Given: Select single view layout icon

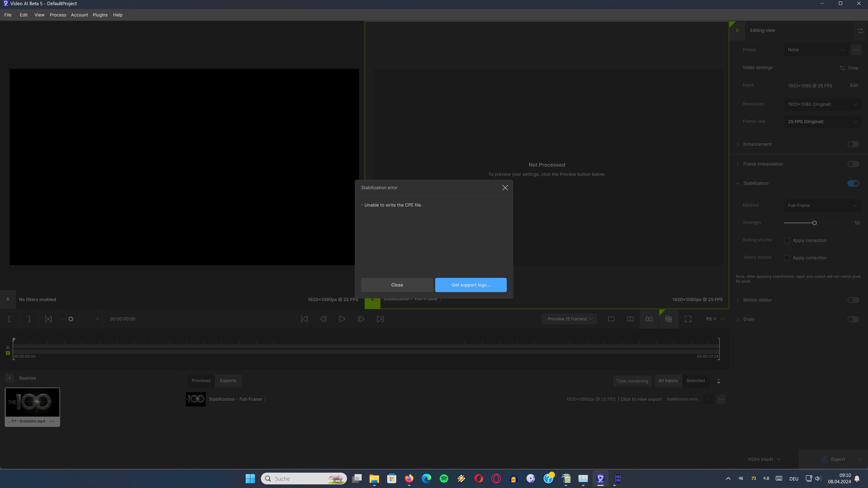Looking at the screenshot, I should [611, 319].
